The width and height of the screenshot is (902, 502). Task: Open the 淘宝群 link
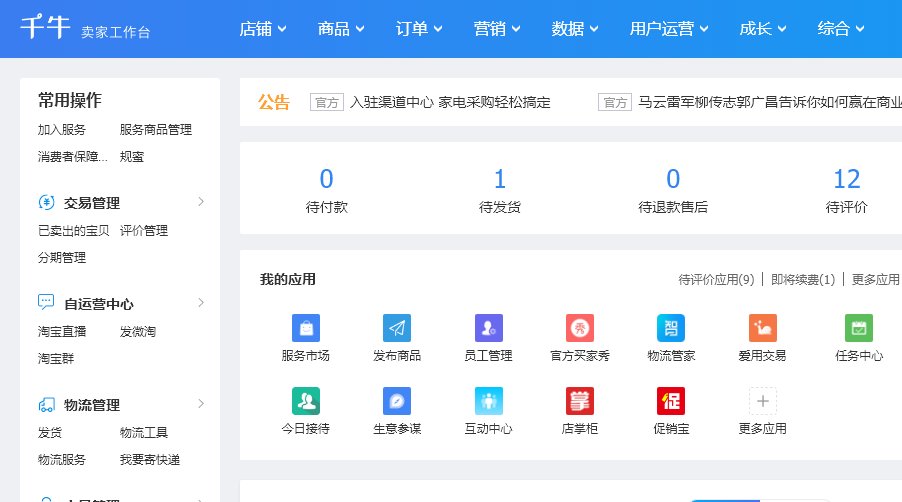tap(56, 358)
